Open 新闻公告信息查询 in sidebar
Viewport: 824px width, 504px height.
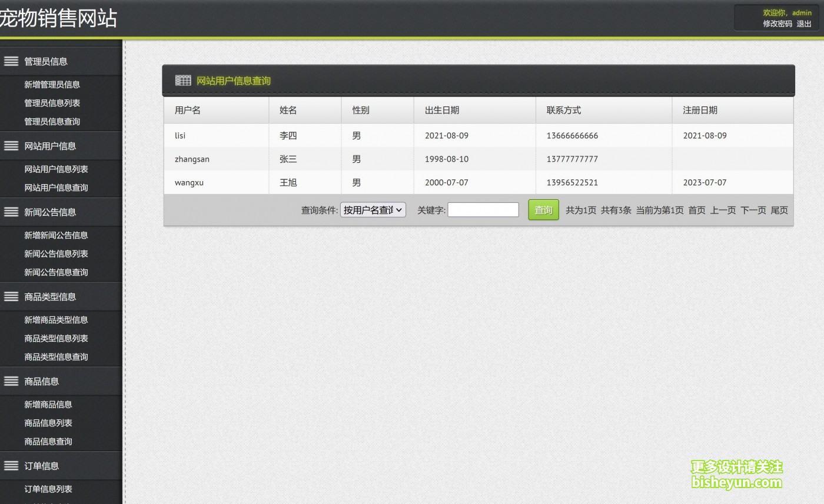[x=56, y=272]
